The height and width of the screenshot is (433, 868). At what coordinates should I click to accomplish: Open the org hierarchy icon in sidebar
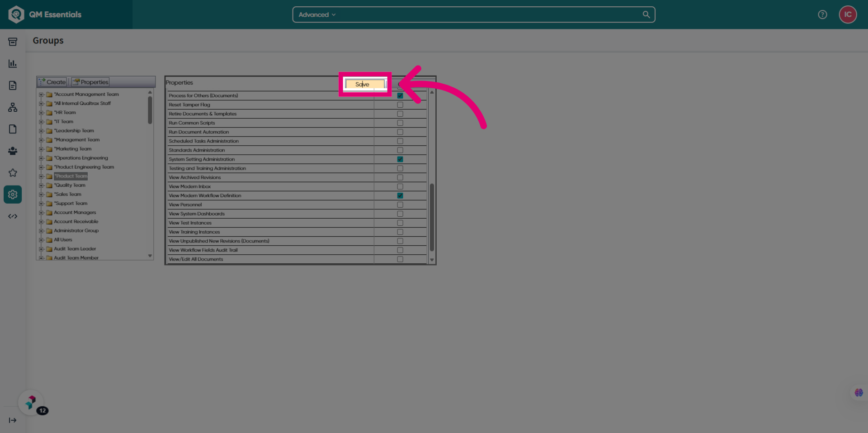pos(13,107)
